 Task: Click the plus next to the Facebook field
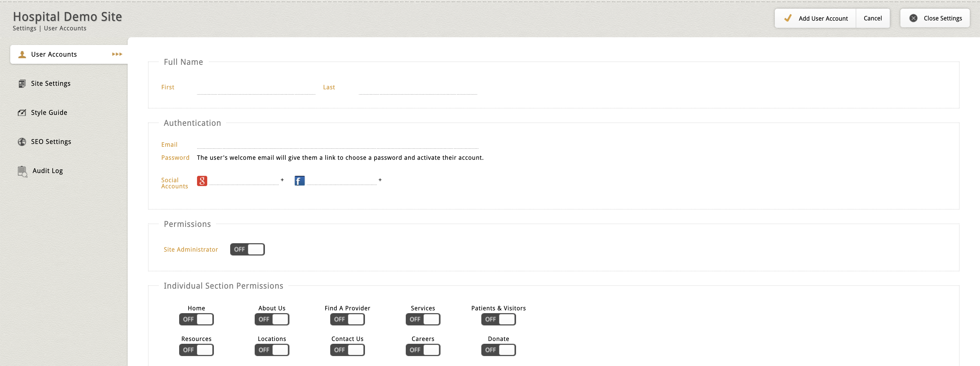[x=380, y=180]
